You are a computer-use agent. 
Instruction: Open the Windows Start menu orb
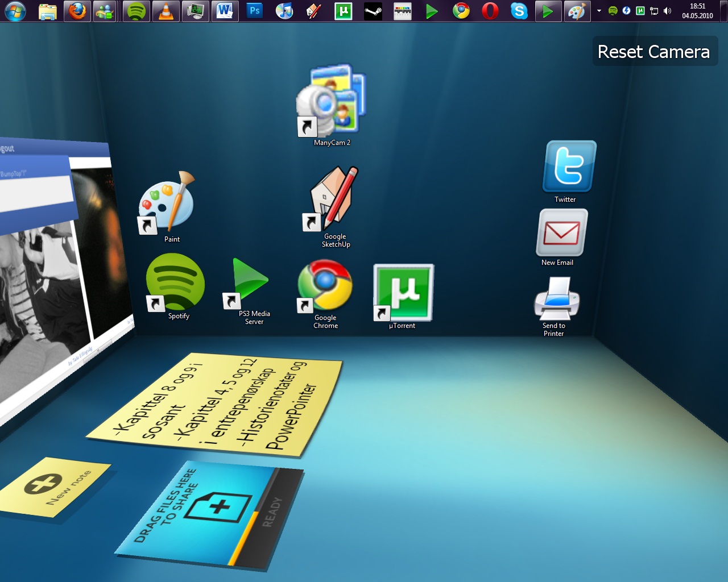(x=15, y=11)
